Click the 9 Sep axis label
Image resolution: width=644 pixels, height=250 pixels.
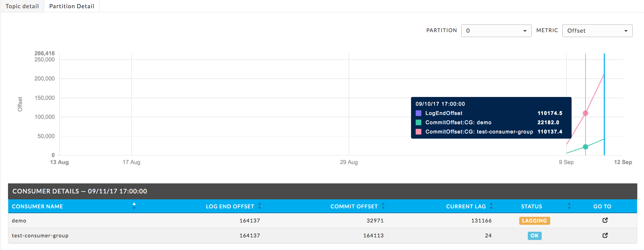coord(566,162)
